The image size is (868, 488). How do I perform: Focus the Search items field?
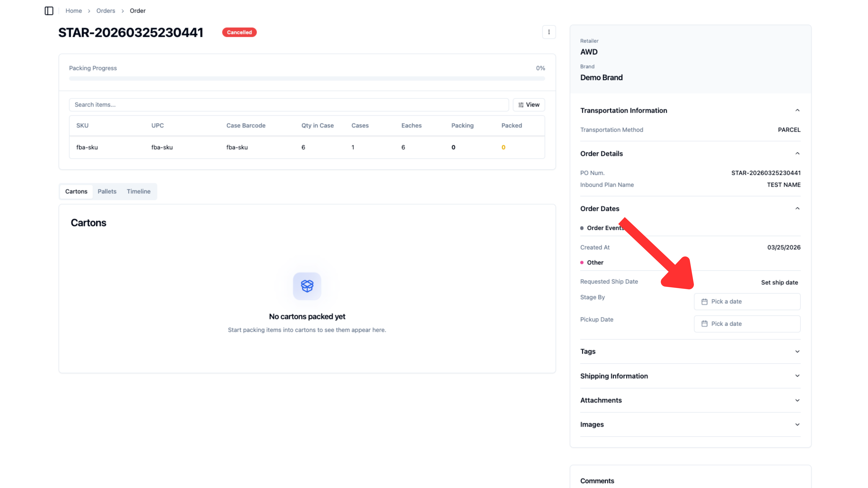(289, 105)
